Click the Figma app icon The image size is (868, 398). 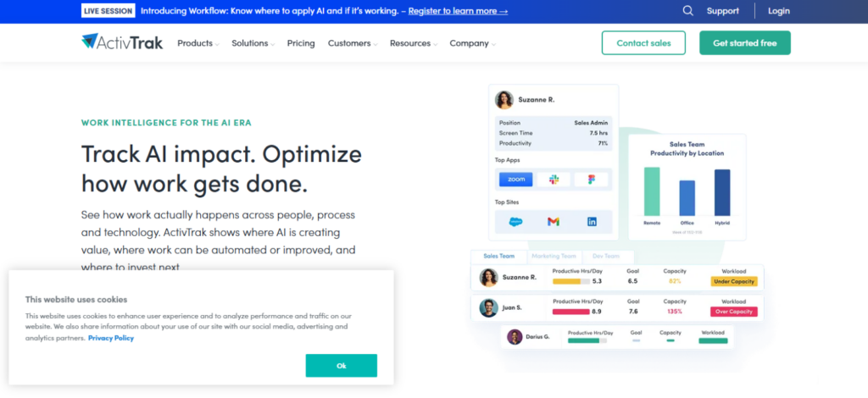coord(591,180)
